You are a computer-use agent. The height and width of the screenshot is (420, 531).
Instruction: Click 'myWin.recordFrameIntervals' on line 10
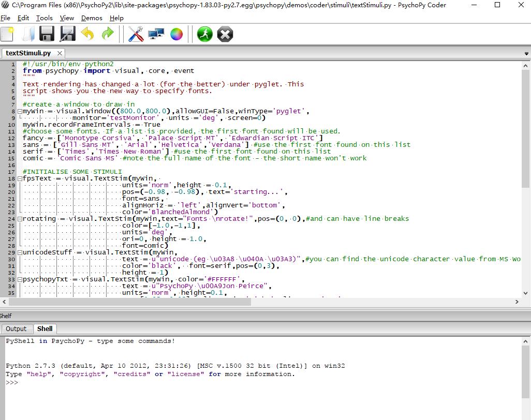click(x=77, y=125)
